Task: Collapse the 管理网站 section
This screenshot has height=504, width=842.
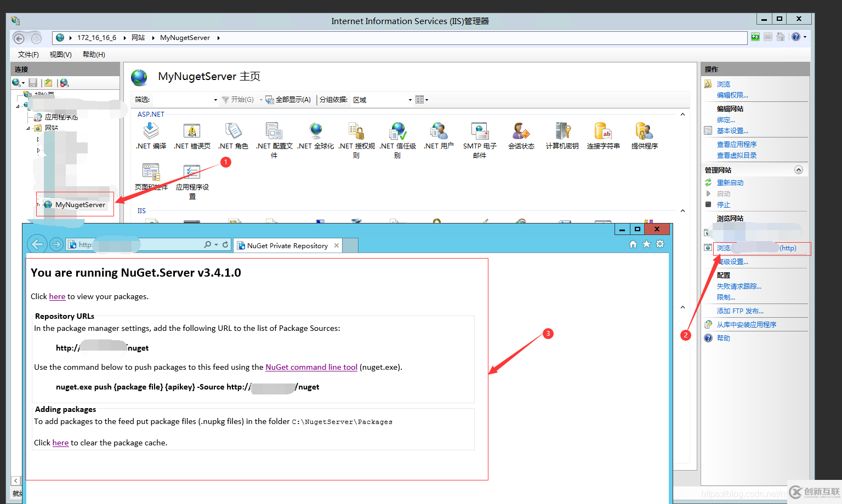Action: pyautogui.click(x=799, y=170)
